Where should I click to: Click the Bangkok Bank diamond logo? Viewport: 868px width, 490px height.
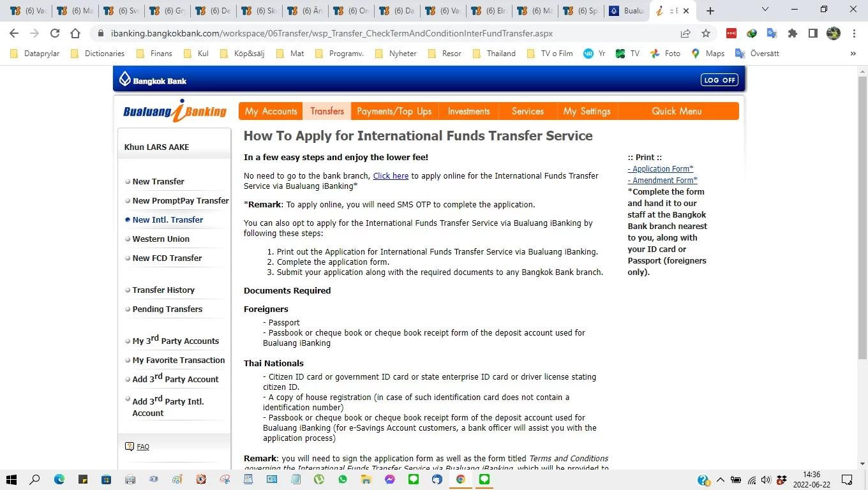coord(124,78)
